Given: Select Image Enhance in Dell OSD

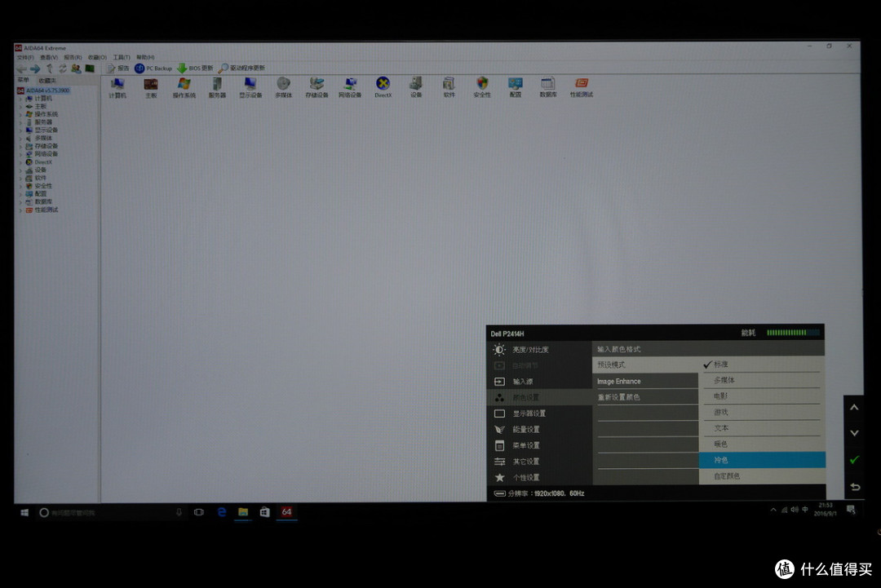Looking at the screenshot, I should 645,382.
